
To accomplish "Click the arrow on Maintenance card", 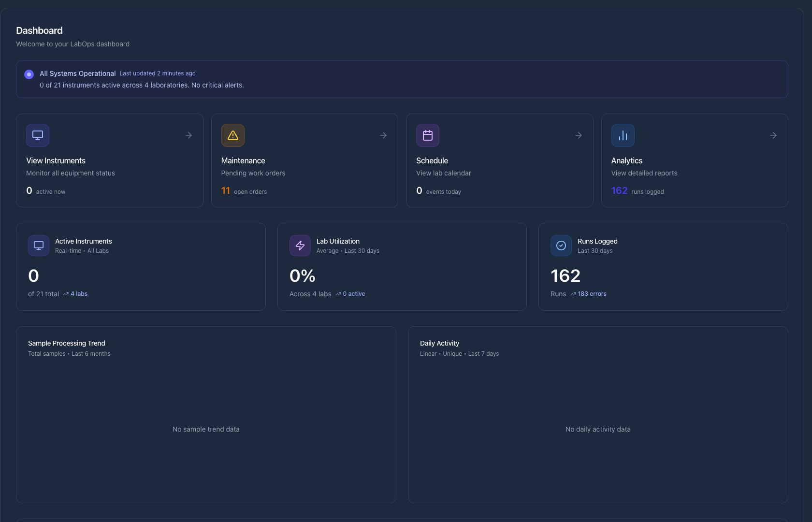I will point(383,135).
